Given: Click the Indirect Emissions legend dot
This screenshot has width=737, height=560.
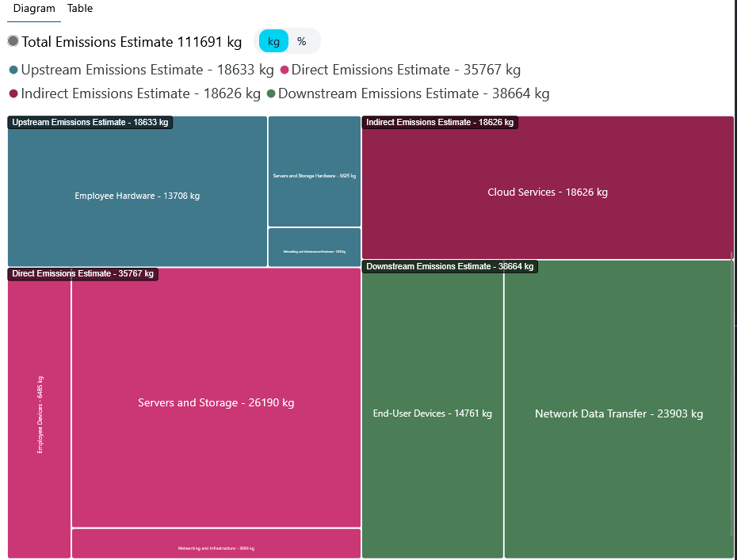Looking at the screenshot, I should (13, 94).
